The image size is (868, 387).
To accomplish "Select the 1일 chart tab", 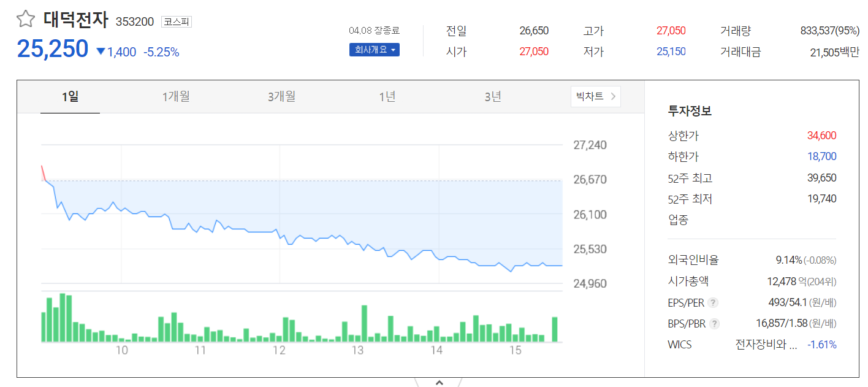I will coord(70,96).
